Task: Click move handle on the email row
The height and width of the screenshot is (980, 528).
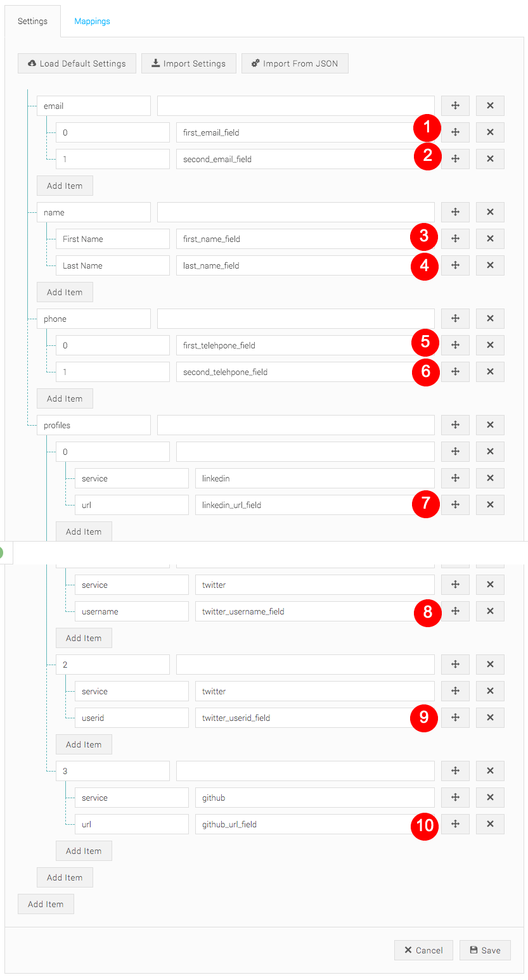Action: coord(455,106)
